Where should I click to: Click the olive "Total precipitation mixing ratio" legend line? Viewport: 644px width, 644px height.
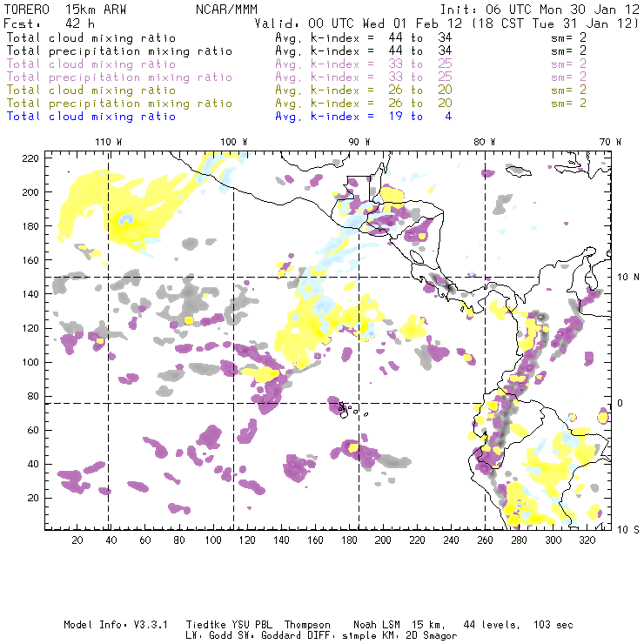click(x=119, y=104)
